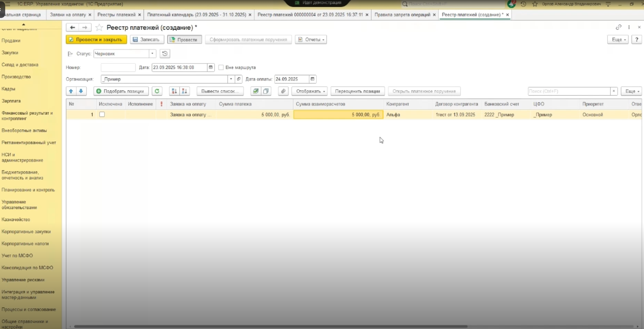Click the paperclip attachments icon
This screenshot has height=329, width=644.
pyautogui.click(x=283, y=91)
